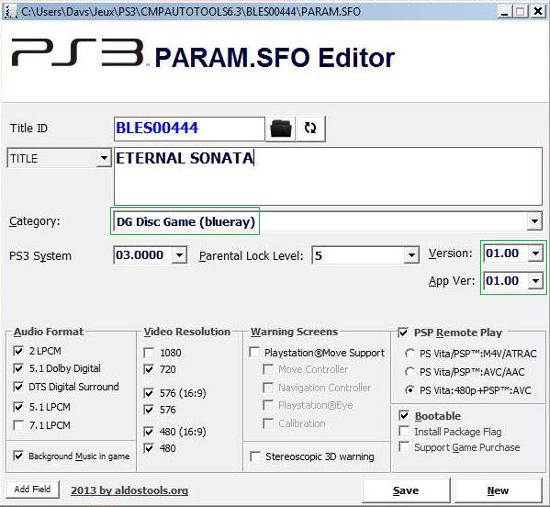Choose the PS Vita/PSP AVC/AAC radio button
Image resolution: width=550 pixels, height=507 pixels.
click(409, 372)
